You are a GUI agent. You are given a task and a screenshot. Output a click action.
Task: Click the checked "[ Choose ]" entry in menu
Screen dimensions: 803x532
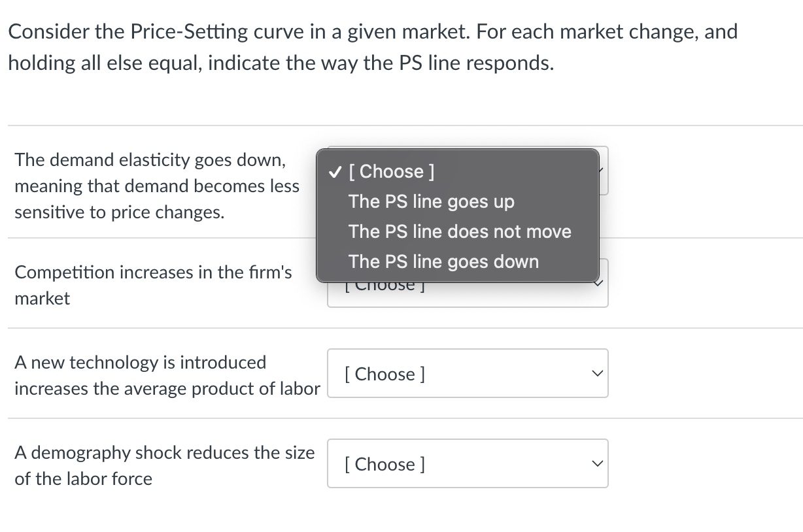click(x=390, y=171)
